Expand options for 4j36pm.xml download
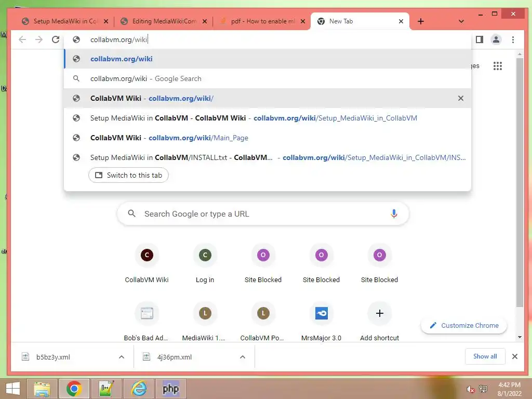 click(242, 357)
